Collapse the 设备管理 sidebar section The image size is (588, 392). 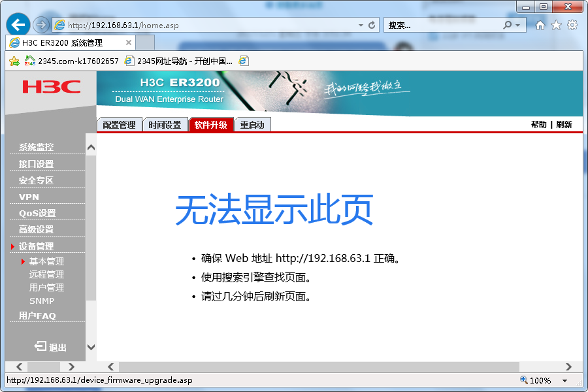[37, 246]
